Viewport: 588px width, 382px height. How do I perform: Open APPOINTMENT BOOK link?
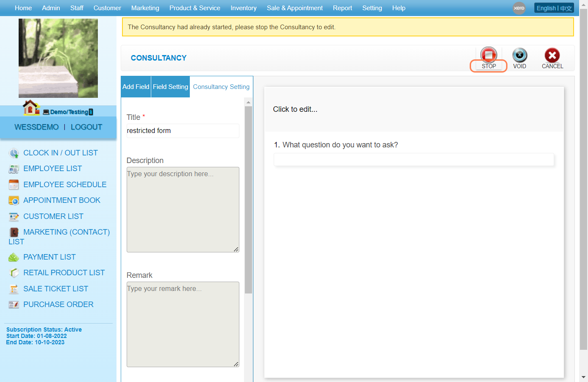pyautogui.click(x=62, y=200)
